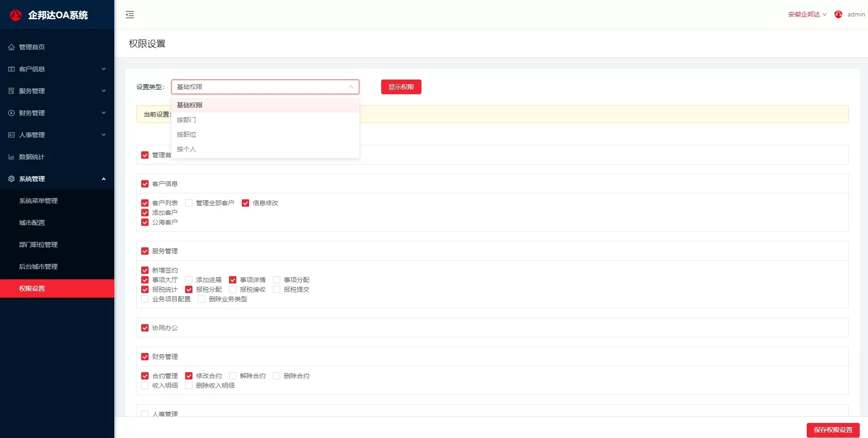Select 按职位 option in dropdown list
The image size is (868, 438).
186,134
